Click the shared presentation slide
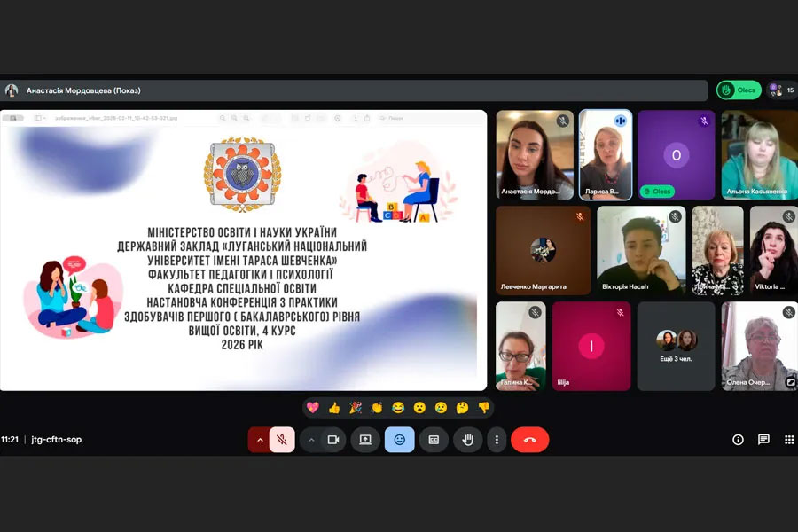This screenshot has height=532, width=798. pos(243,250)
